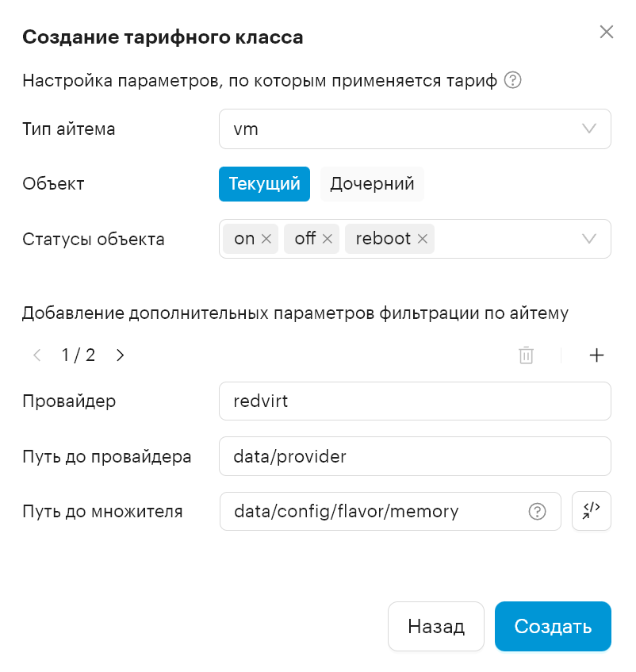Switch the object to Дочерний

372,184
